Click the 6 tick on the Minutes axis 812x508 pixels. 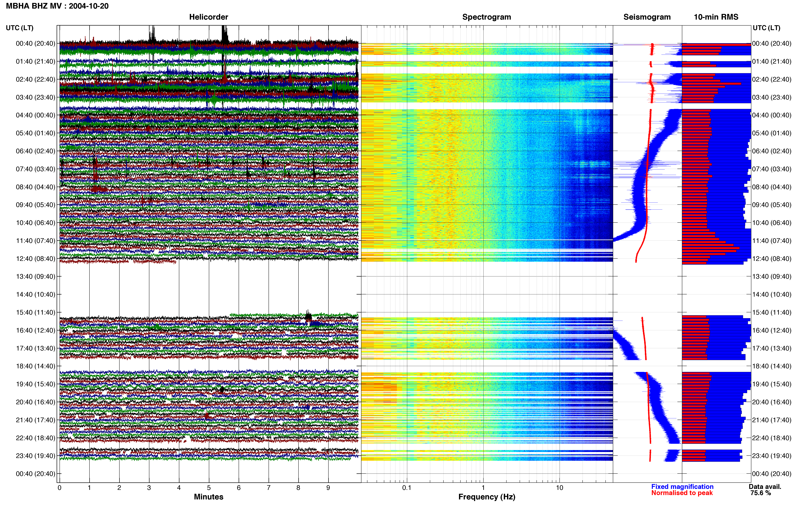click(x=239, y=487)
